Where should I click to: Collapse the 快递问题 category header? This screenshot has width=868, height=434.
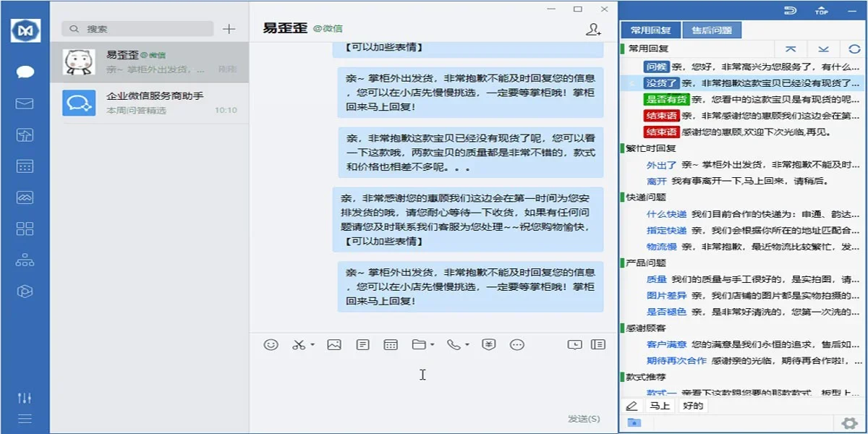tap(647, 197)
